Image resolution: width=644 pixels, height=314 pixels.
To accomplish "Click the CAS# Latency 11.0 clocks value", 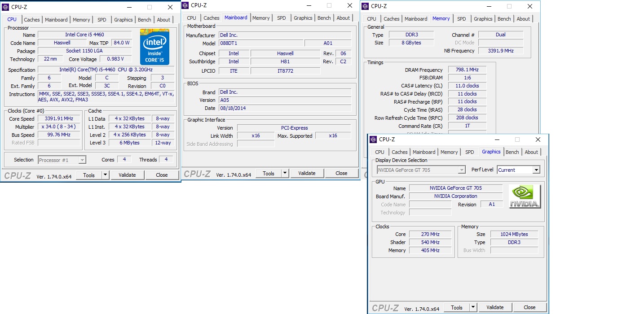I will tap(467, 86).
